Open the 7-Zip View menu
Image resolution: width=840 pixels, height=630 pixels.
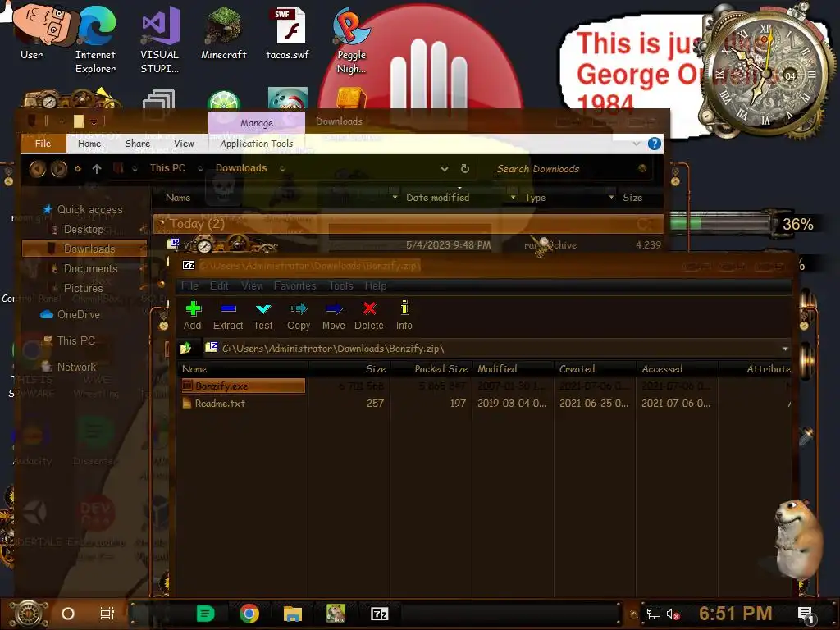pyautogui.click(x=252, y=286)
